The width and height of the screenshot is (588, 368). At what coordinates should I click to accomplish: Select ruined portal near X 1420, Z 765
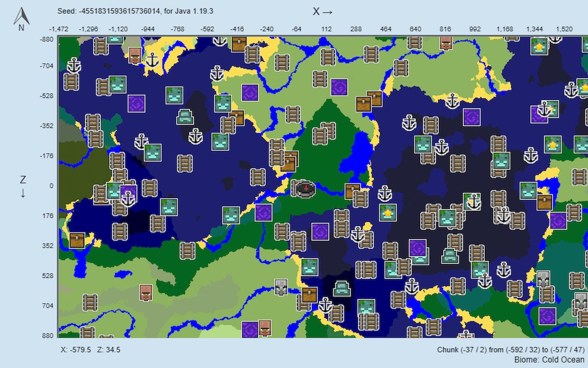(x=548, y=316)
